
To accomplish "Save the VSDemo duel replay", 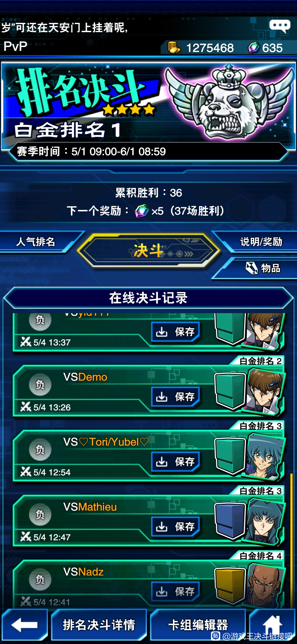I will (175, 397).
